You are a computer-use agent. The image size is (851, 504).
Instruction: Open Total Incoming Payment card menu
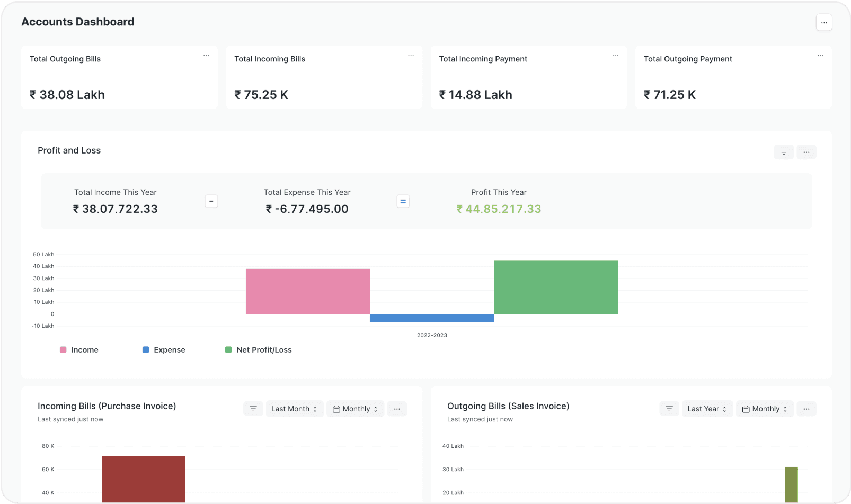(x=615, y=56)
